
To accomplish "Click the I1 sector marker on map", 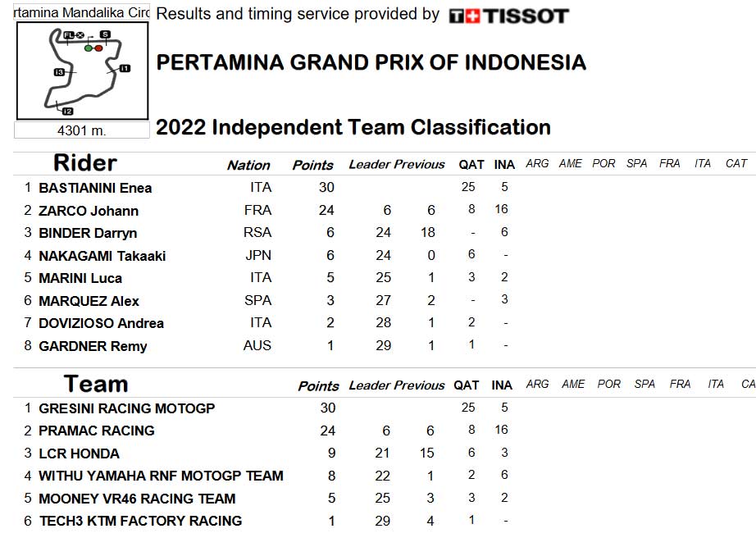I will 125,68.
